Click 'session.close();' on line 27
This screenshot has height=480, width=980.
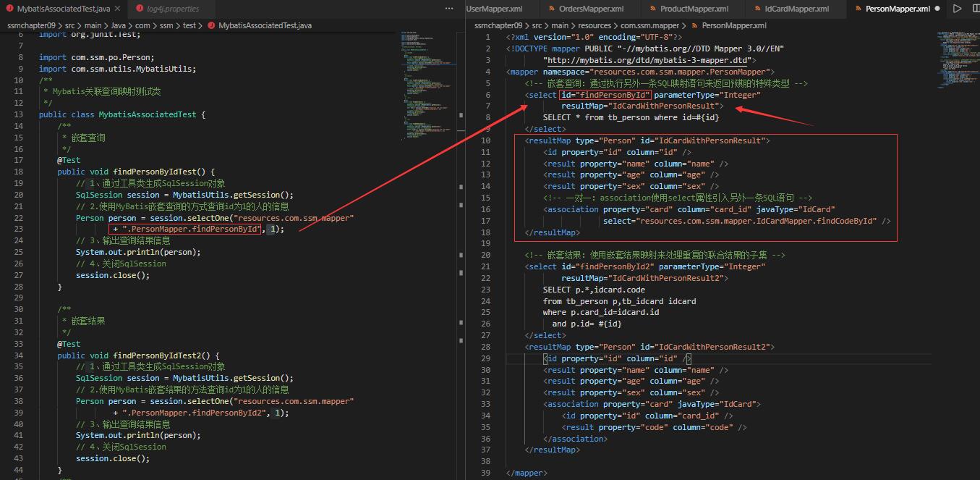point(113,275)
